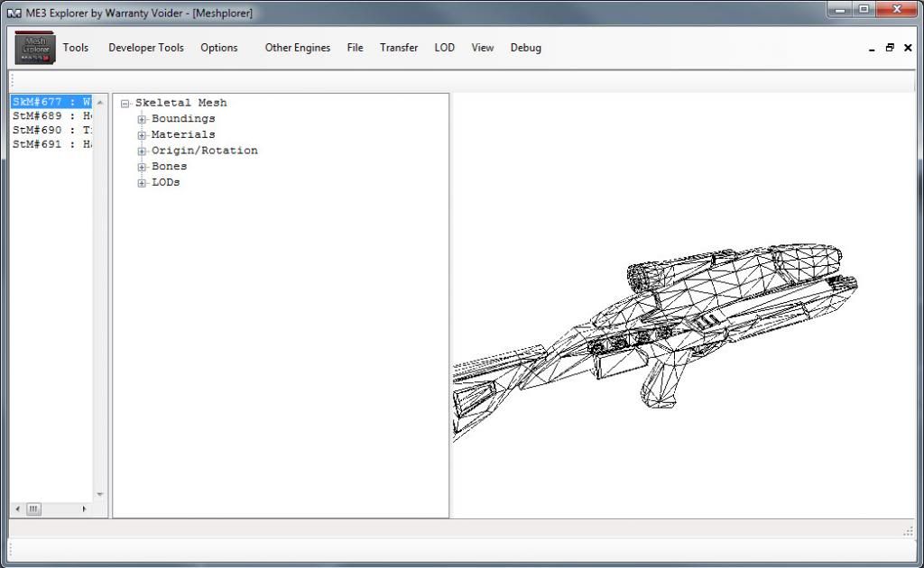Image resolution: width=924 pixels, height=568 pixels.
Task: Expand the Materials node
Action: (142, 135)
